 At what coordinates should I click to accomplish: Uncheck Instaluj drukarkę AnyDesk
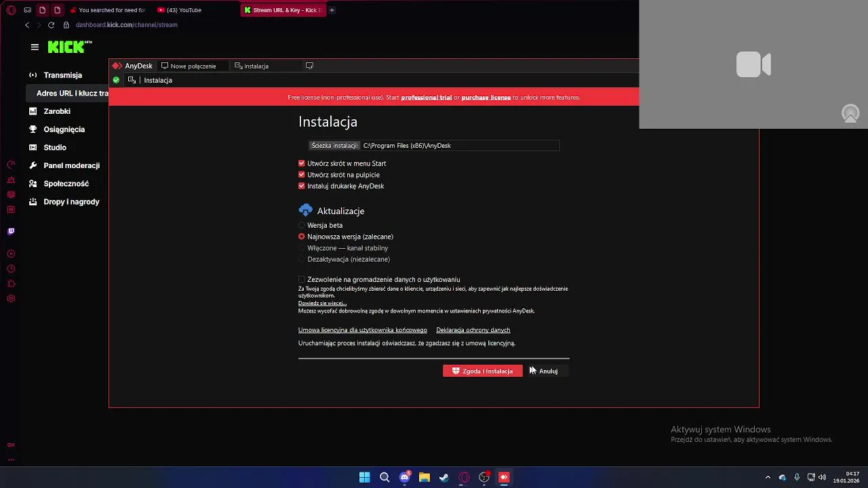(x=302, y=186)
